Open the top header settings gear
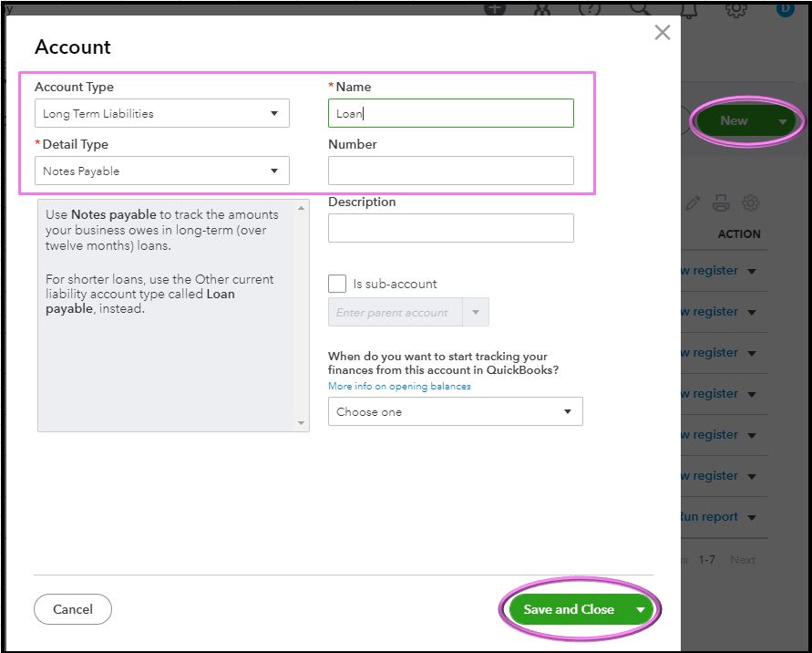Viewport: 812px width, 653px height. 736,8
